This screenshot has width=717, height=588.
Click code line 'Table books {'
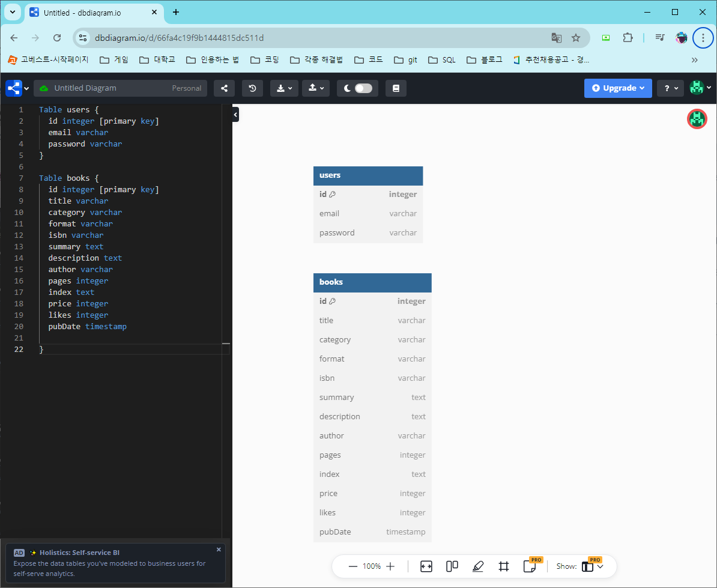click(68, 178)
